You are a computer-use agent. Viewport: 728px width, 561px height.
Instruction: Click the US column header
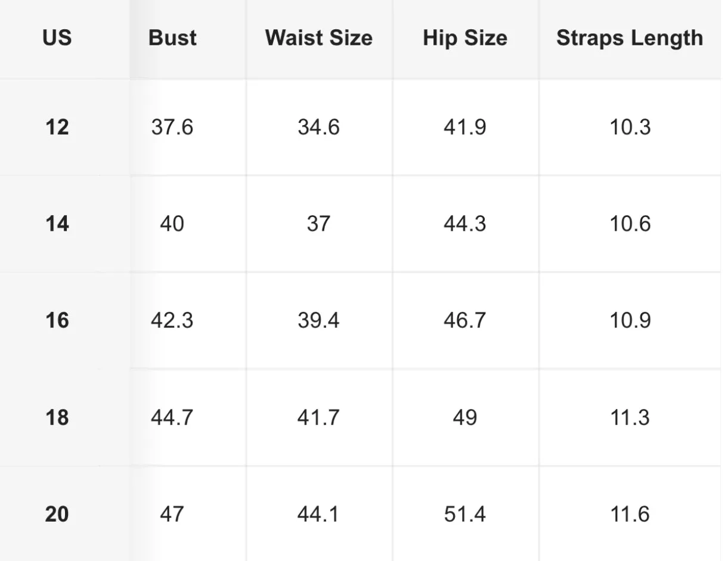pyautogui.click(x=57, y=38)
